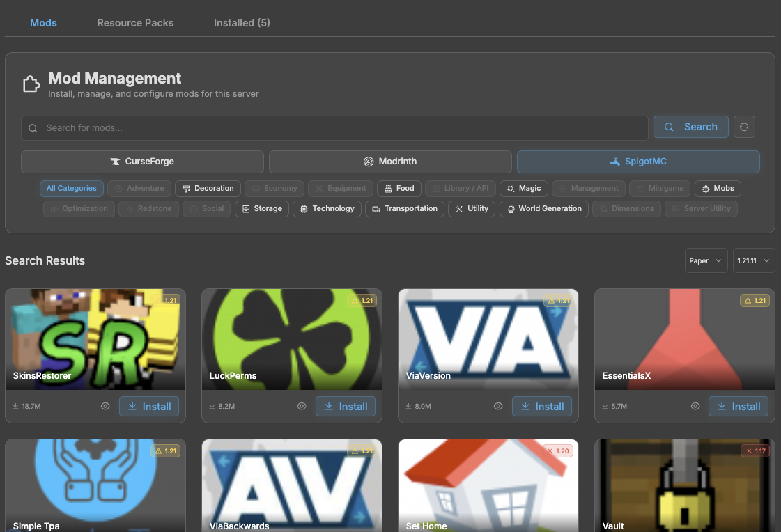
Task: Open the 1.21.11 version dropdown
Action: (753, 260)
